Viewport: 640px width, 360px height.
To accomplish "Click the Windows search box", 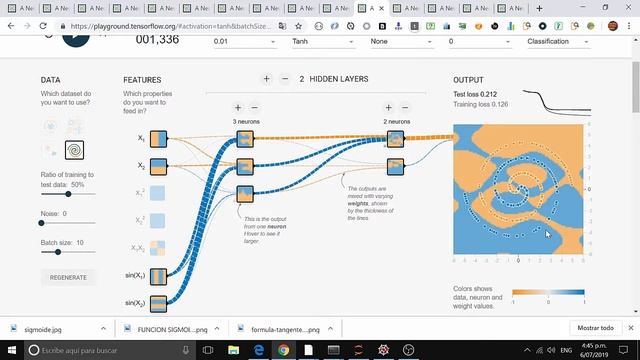I will [x=109, y=350].
